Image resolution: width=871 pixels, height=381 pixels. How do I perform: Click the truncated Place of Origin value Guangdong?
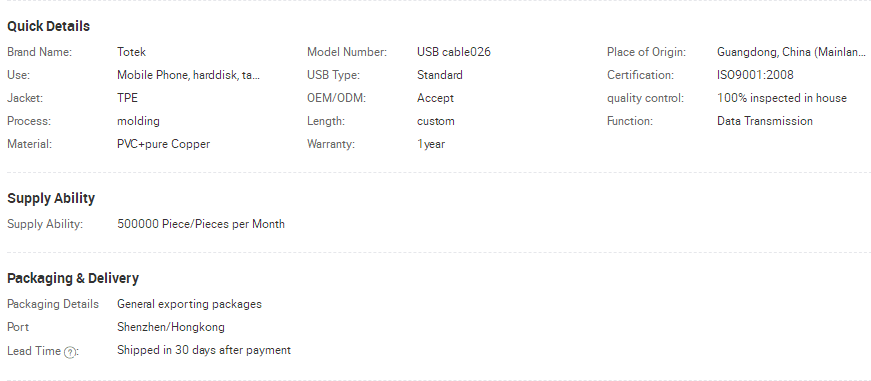(791, 52)
